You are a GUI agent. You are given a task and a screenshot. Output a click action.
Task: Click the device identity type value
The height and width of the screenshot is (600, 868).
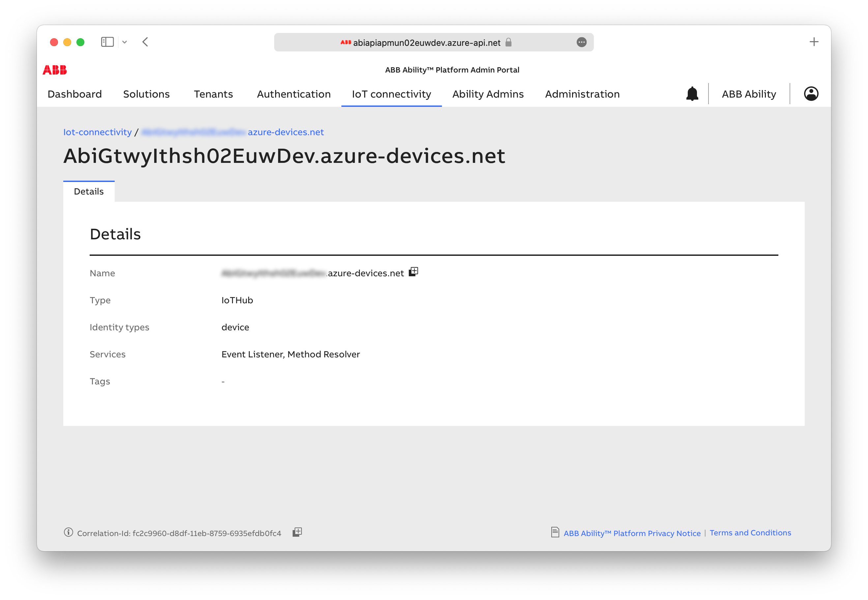coord(235,327)
